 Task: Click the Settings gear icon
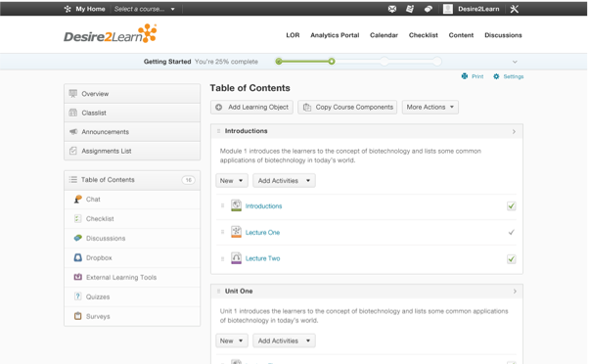(x=496, y=76)
